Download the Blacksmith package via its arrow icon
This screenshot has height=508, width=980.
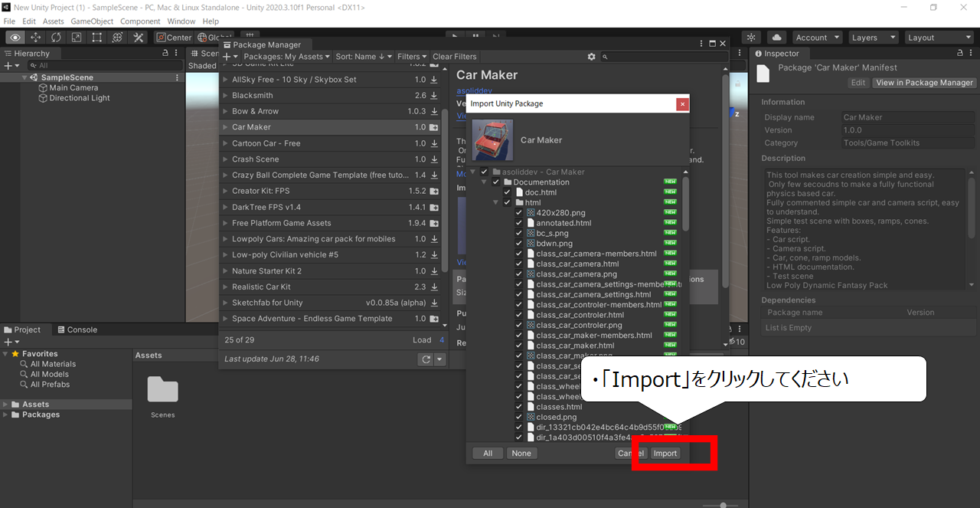[434, 96]
